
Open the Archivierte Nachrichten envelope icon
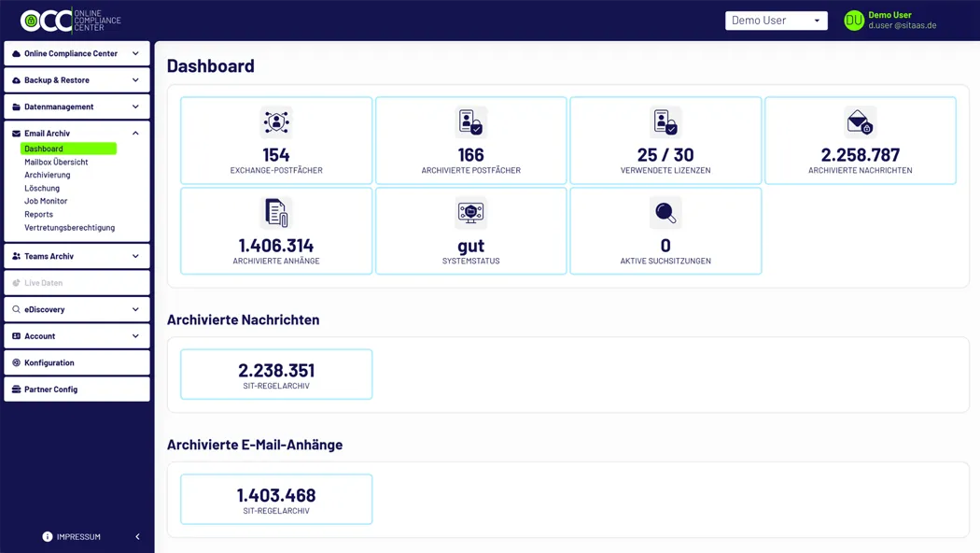[x=860, y=121]
